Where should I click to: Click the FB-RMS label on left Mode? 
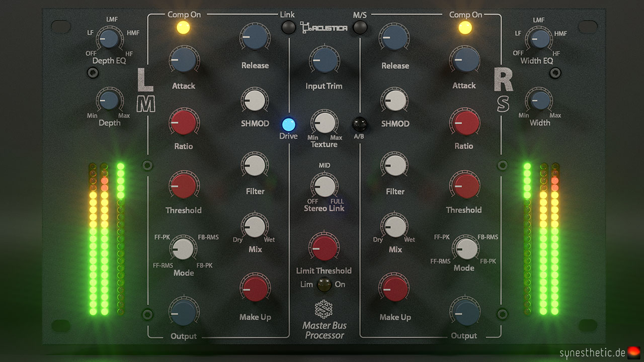click(208, 237)
